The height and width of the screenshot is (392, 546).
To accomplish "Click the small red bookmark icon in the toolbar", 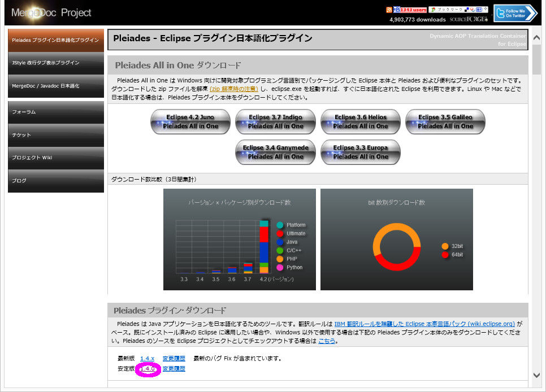I will coord(471,10).
